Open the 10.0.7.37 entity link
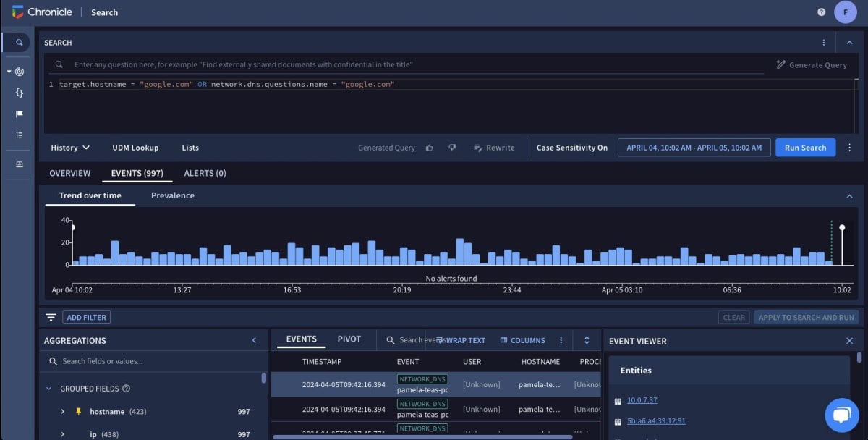The width and height of the screenshot is (868, 440). (x=642, y=400)
